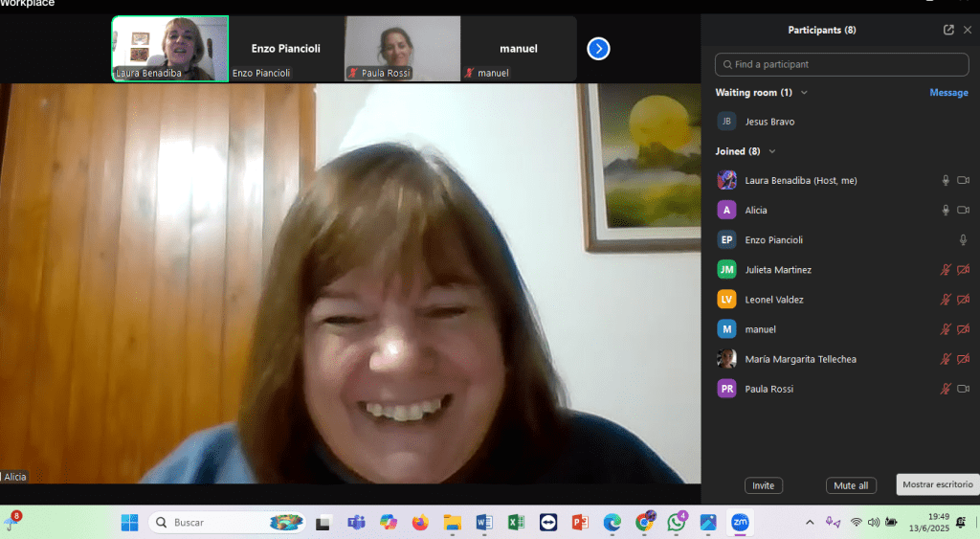The height and width of the screenshot is (539, 980).
Task: Click the Invite button
Action: point(763,485)
